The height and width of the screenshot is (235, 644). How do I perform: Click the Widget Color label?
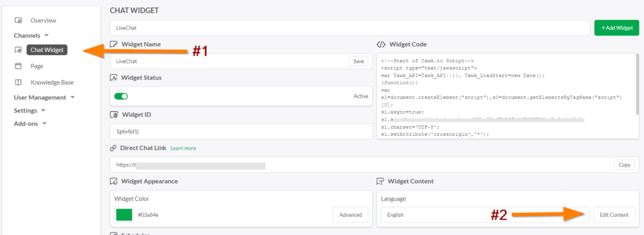[x=131, y=199]
